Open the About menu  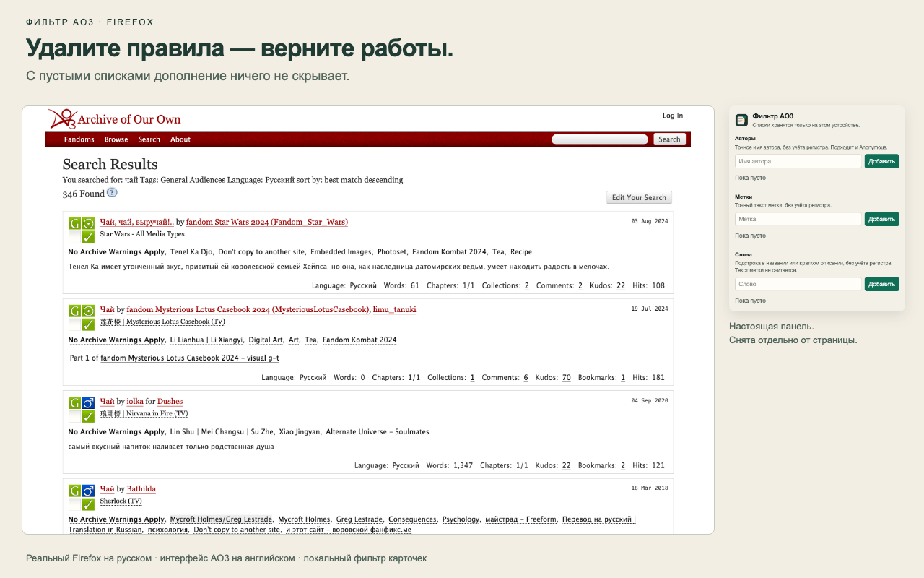pos(180,139)
